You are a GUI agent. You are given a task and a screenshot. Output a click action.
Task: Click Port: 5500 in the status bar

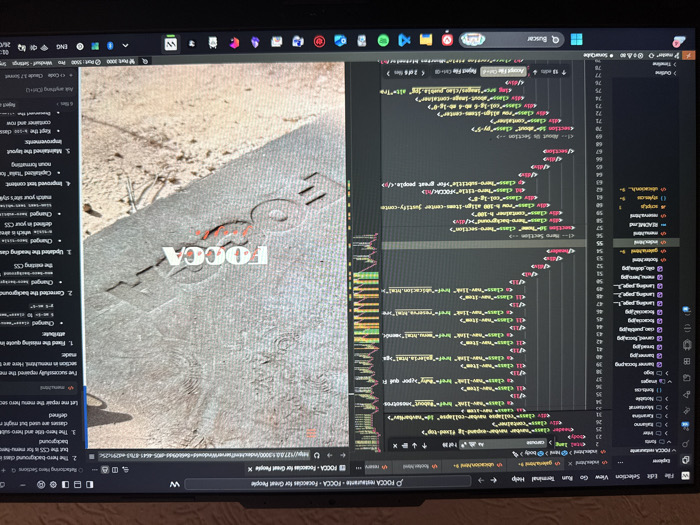(86, 62)
